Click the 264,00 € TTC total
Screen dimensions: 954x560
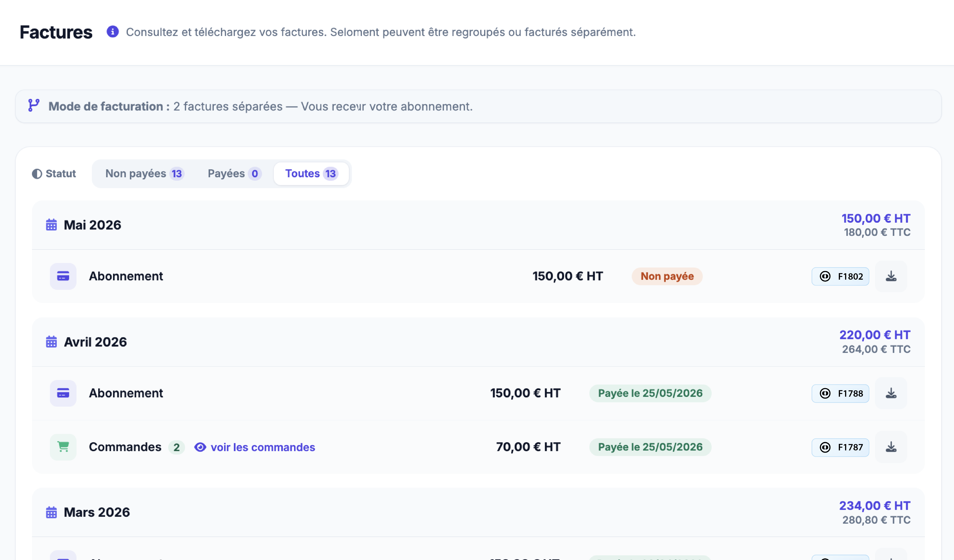coord(876,349)
